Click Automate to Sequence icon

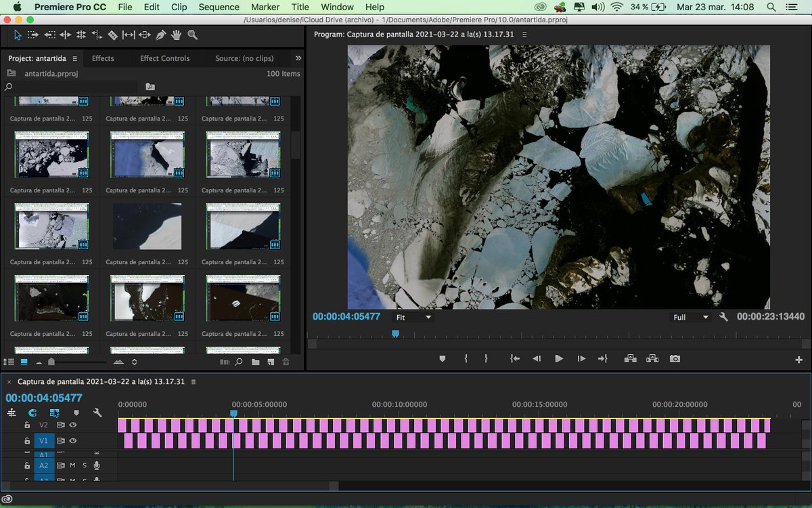(x=225, y=362)
